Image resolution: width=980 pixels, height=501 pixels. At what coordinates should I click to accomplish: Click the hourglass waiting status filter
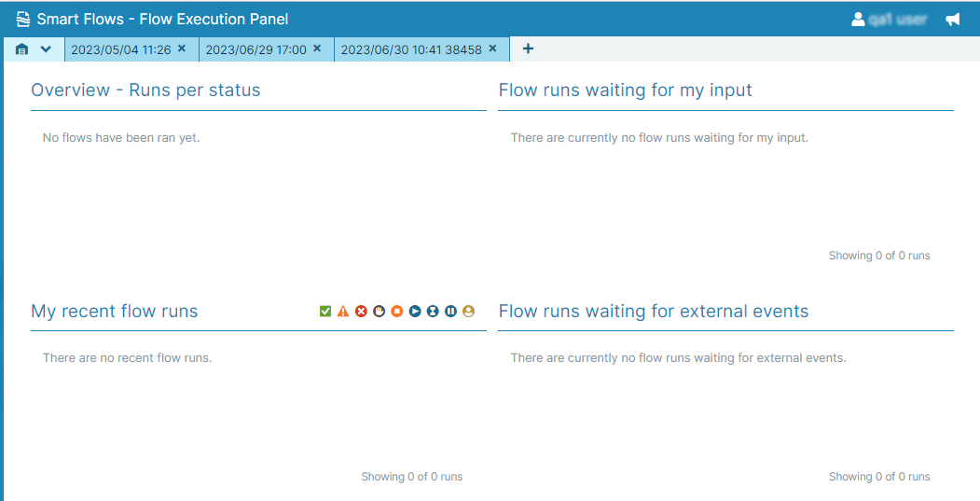point(433,312)
